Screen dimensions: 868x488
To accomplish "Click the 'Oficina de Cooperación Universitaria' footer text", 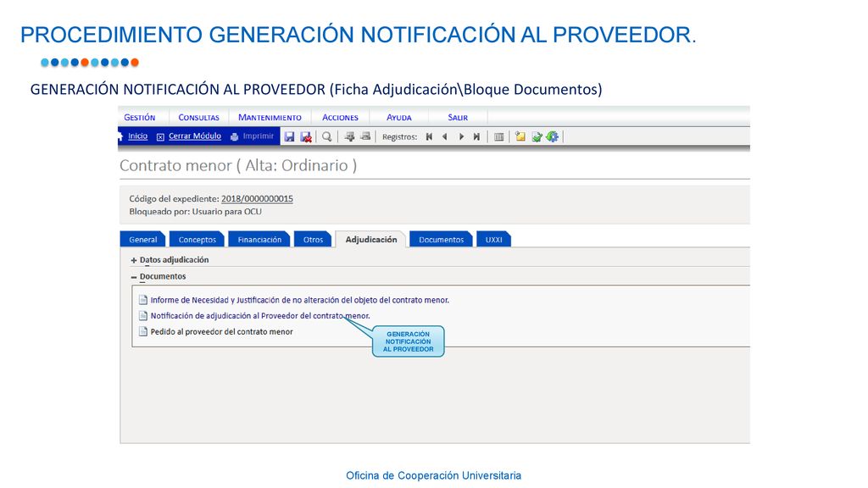I will click(x=433, y=476).
